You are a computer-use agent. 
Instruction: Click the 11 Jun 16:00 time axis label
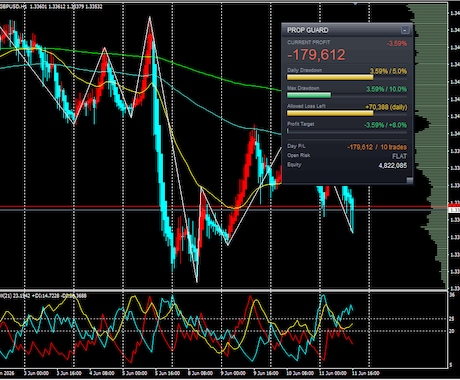(x=366, y=373)
